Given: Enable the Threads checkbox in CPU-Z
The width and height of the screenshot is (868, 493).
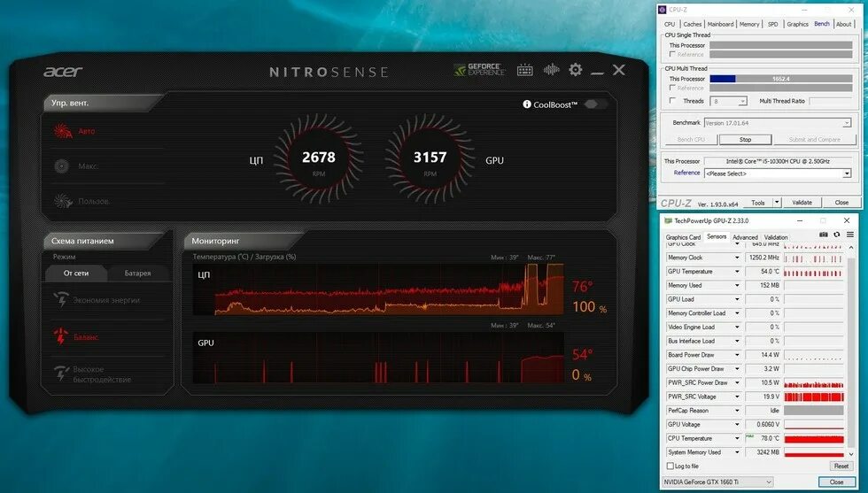Looking at the screenshot, I should coord(672,101).
